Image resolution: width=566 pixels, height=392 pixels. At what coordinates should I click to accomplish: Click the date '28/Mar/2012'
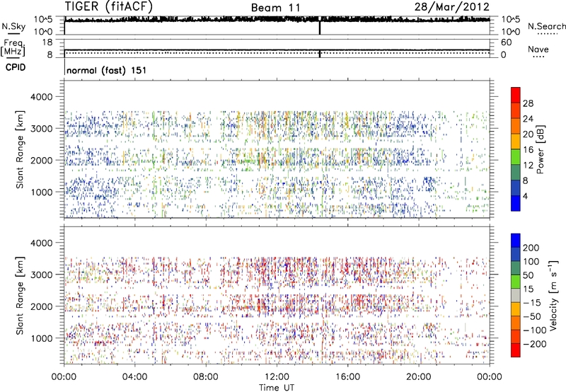point(452,6)
